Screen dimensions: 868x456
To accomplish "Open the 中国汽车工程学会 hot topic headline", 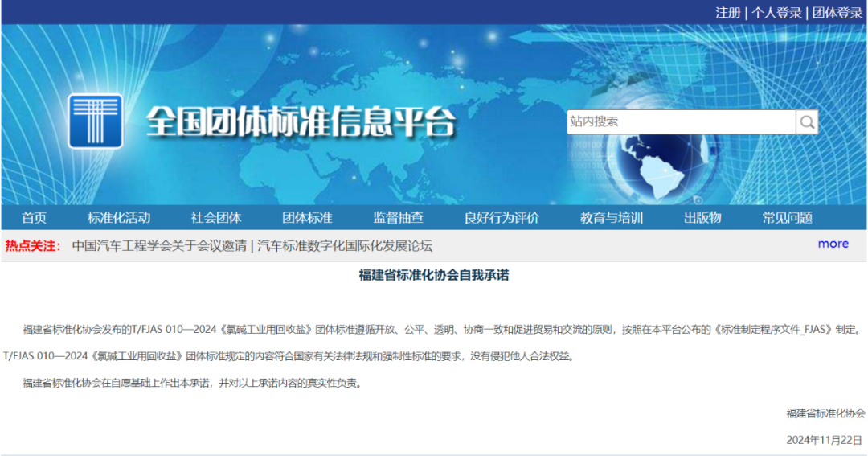I will coord(252,246).
